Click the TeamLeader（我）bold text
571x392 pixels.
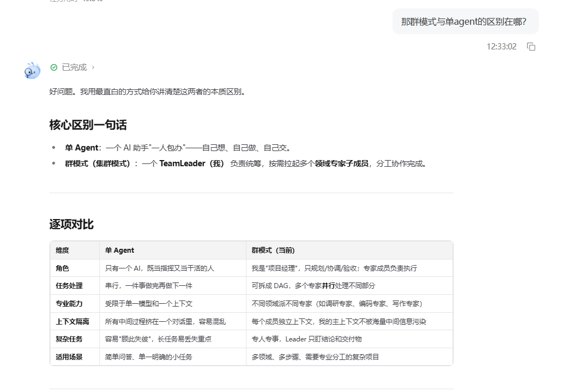coord(191,163)
